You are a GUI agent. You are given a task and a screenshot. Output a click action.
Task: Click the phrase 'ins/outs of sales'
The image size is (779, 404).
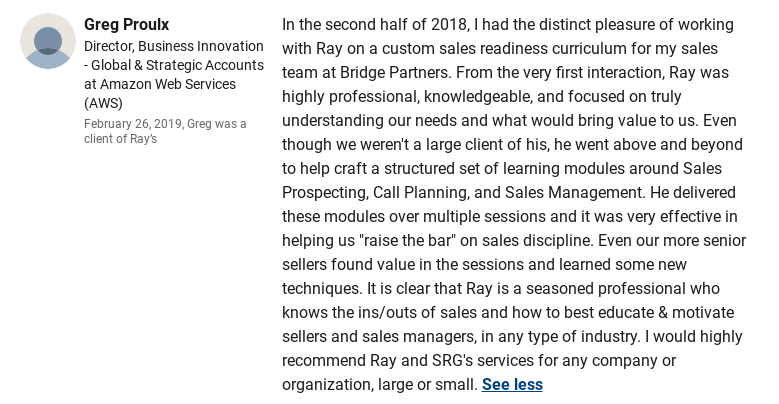click(x=417, y=313)
